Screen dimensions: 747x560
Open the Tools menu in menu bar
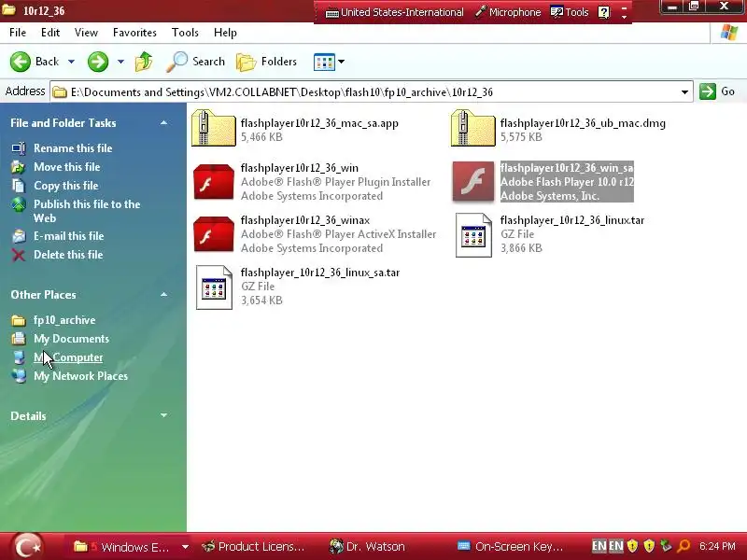click(x=185, y=33)
